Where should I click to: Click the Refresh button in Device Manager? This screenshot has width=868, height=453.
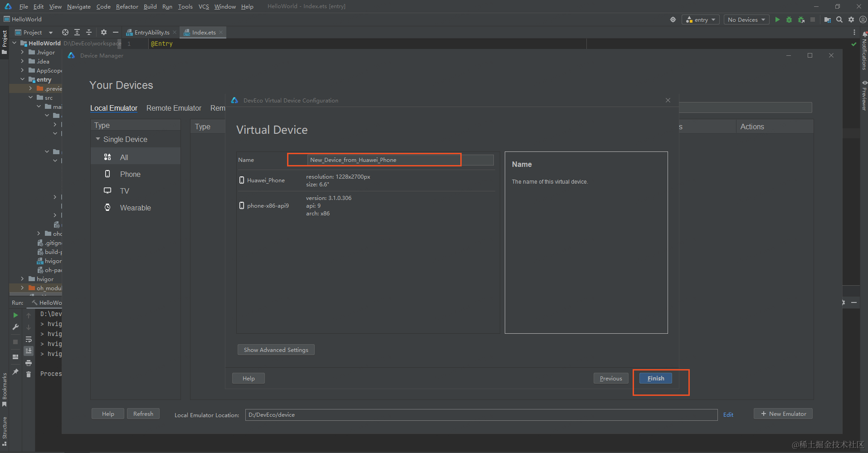[x=143, y=414]
